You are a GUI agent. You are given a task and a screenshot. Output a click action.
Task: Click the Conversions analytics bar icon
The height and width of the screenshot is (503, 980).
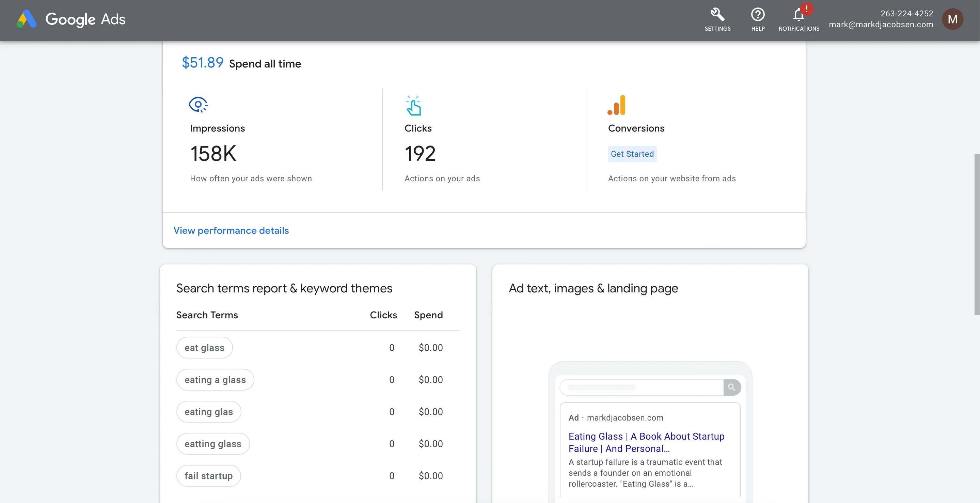[617, 105]
